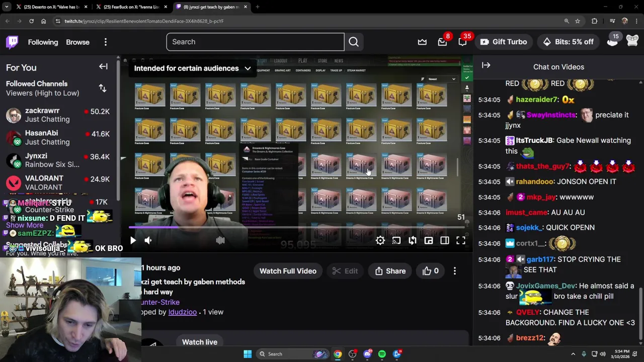Cast the video to a device
The height and width of the screenshot is (362, 644).
(396, 241)
